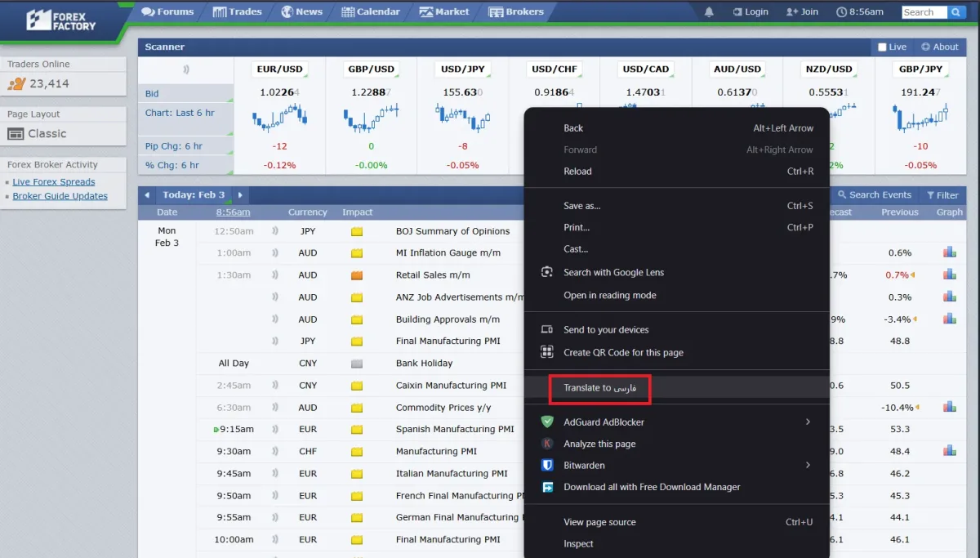Screen dimensions: 980x558
Task: Click the Forex Factory logo
Action: (60, 20)
